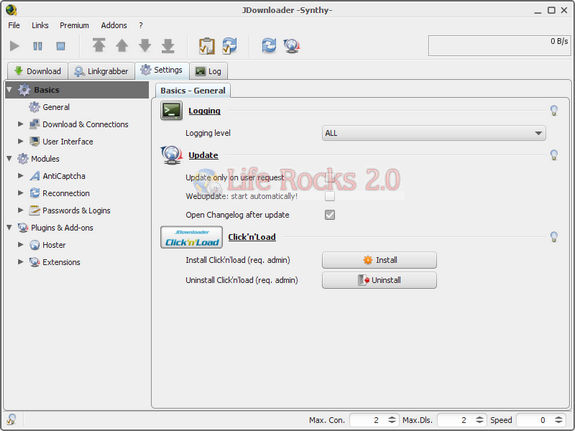Uncheck Open Changelog after update

330,215
